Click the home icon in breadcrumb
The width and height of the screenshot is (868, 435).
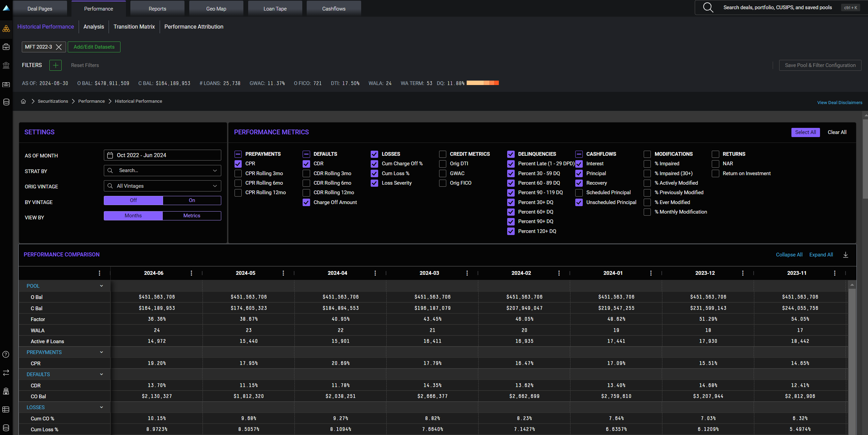point(23,101)
